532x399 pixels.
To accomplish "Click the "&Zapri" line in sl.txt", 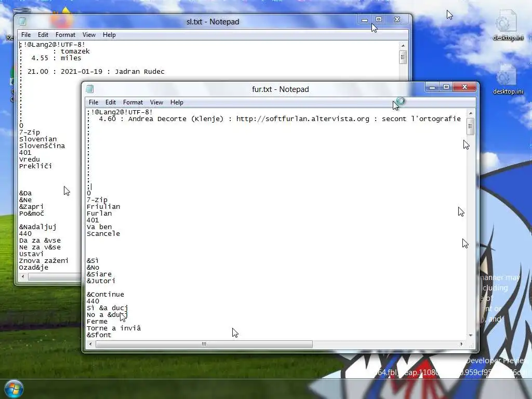I will pos(31,207).
